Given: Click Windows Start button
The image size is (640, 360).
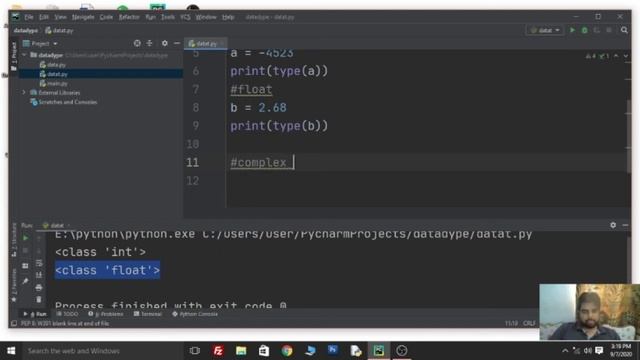Looking at the screenshot, I should [11, 351].
